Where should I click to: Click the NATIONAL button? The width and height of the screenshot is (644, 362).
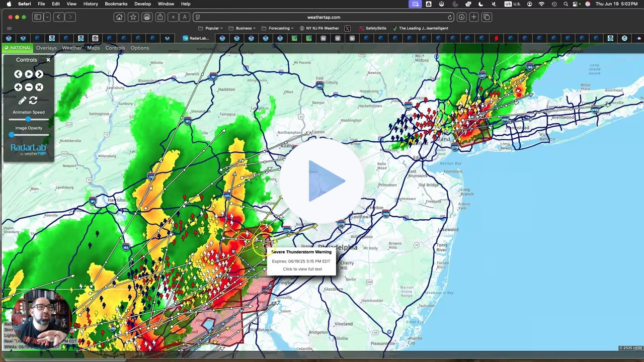18,48
